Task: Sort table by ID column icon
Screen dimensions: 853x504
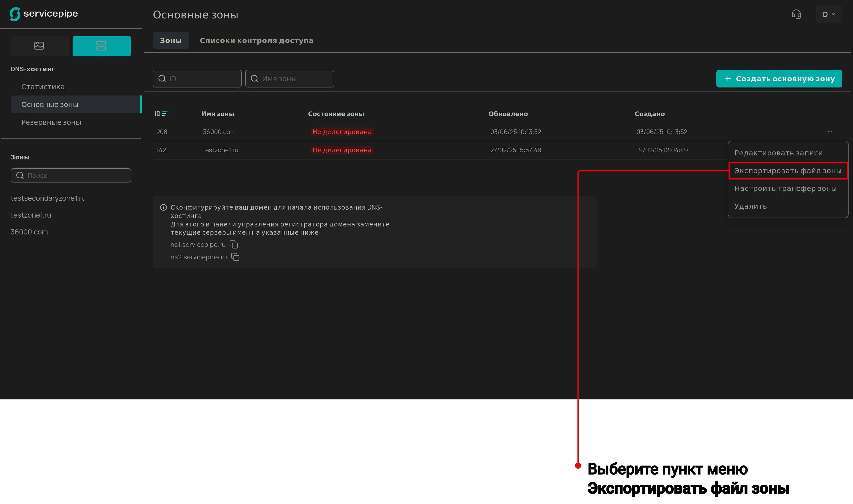Action: 165,114
